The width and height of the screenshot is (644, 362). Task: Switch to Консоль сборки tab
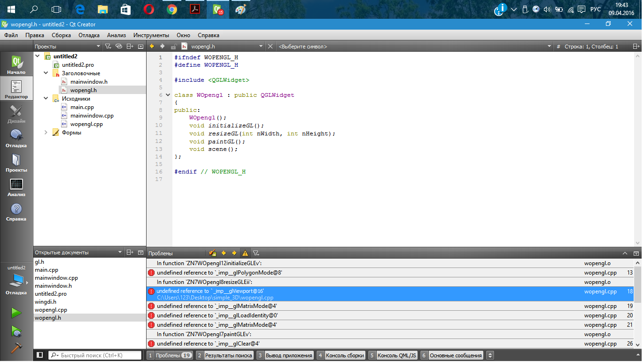pyautogui.click(x=341, y=355)
